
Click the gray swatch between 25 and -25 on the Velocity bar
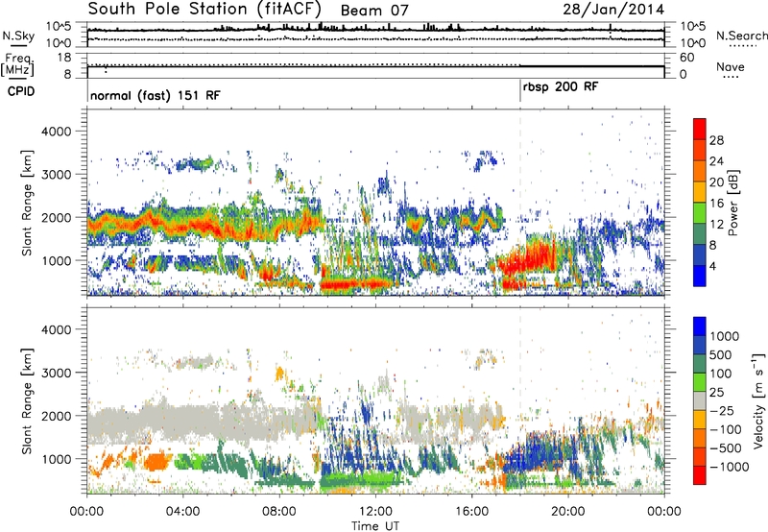(x=700, y=400)
